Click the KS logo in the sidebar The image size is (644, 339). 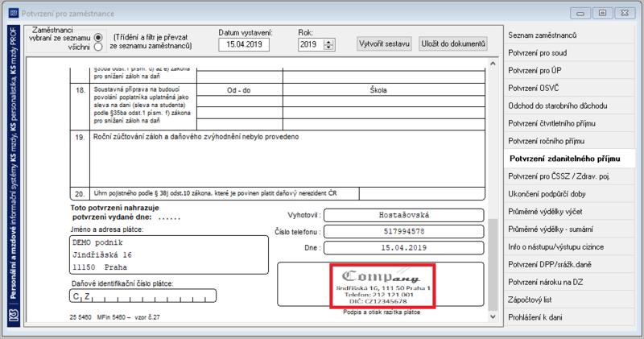click(14, 315)
